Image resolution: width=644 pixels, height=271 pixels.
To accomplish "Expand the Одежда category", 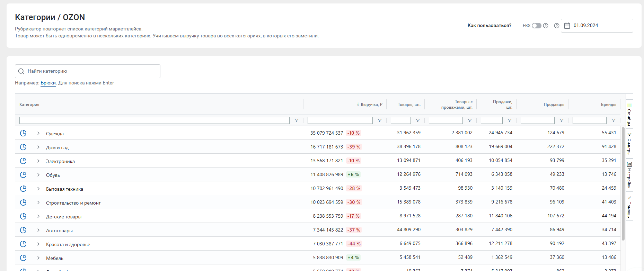I will point(38,133).
